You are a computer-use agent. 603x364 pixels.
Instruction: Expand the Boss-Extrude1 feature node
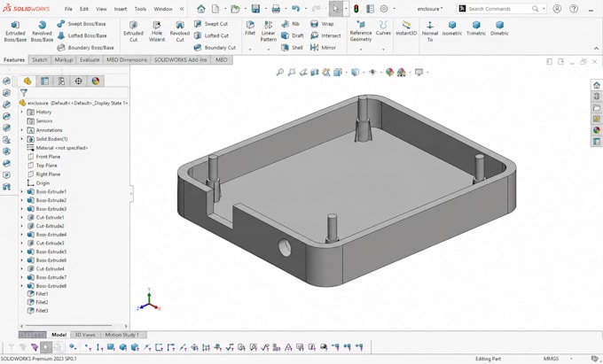(22, 191)
